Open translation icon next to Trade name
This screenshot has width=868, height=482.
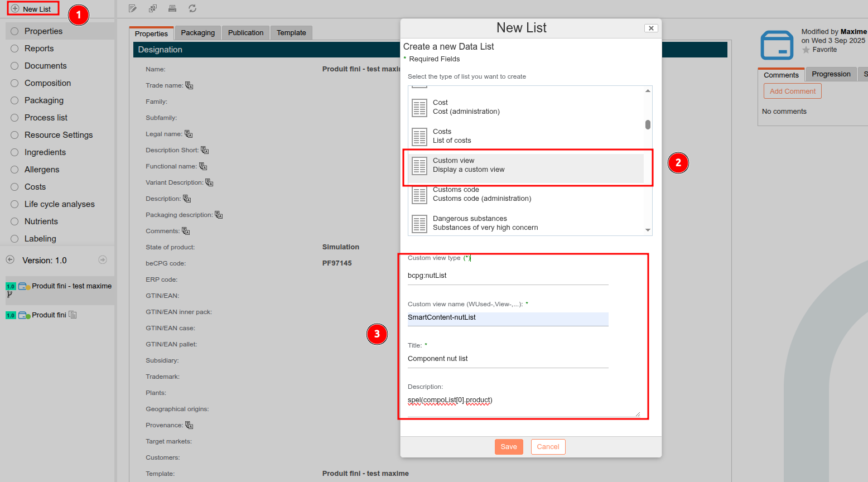coord(189,85)
